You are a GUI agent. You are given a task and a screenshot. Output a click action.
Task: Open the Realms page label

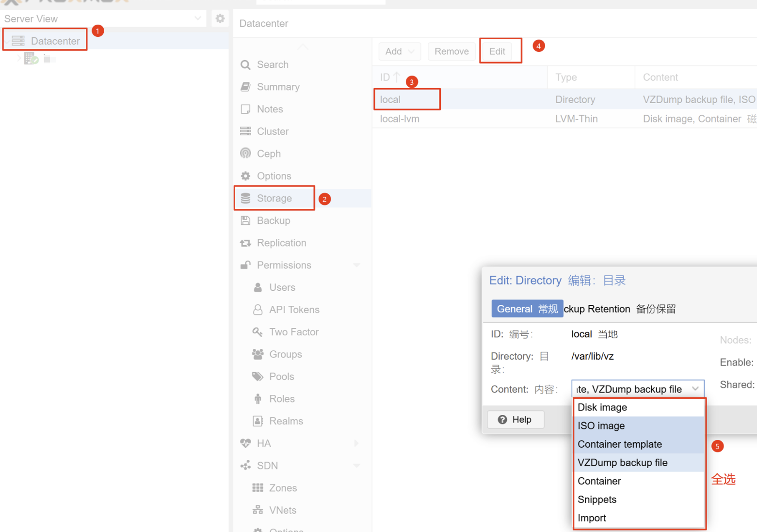[x=286, y=421]
